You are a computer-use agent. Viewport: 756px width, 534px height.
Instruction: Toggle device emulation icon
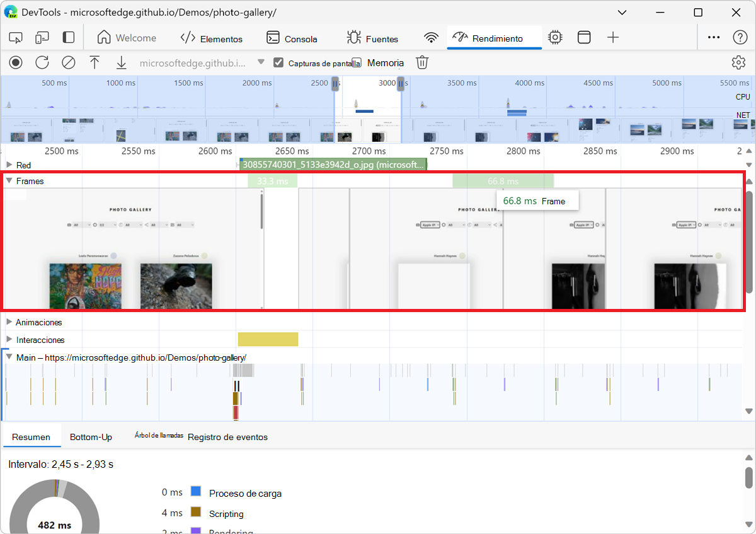(x=42, y=38)
